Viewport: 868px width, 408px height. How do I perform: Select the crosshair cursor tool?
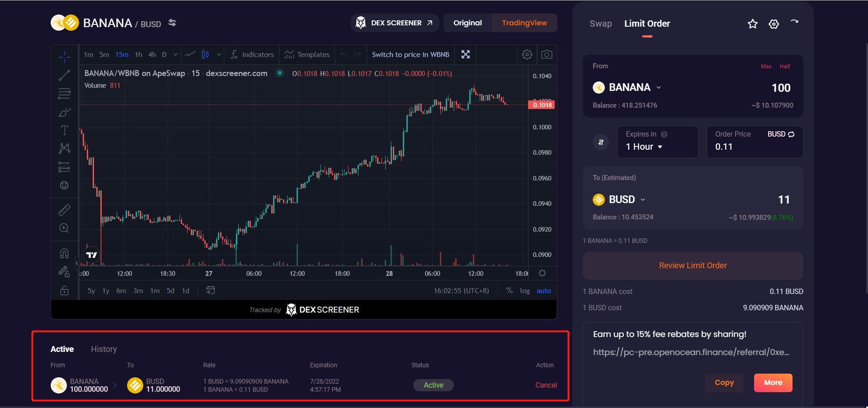coord(64,57)
